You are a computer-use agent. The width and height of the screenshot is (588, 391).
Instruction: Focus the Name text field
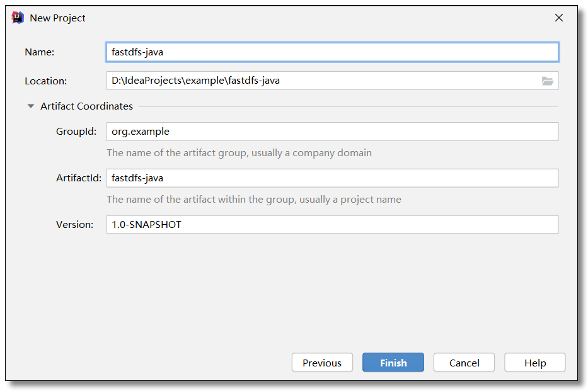click(331, 52)
